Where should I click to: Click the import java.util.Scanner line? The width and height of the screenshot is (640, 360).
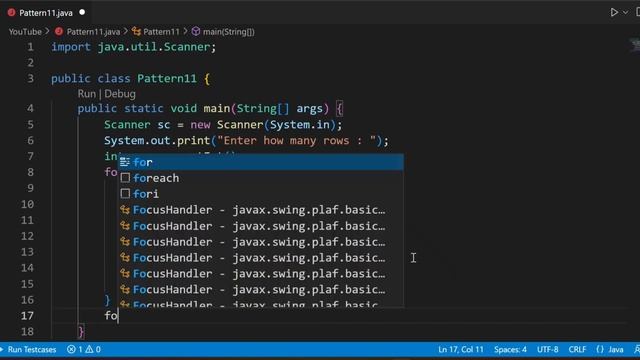(133, 47)
